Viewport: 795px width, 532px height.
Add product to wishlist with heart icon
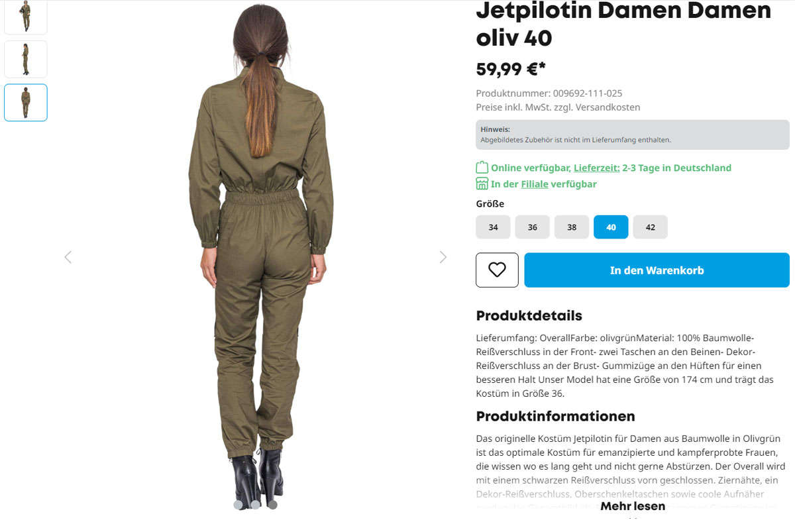point(497,270)
